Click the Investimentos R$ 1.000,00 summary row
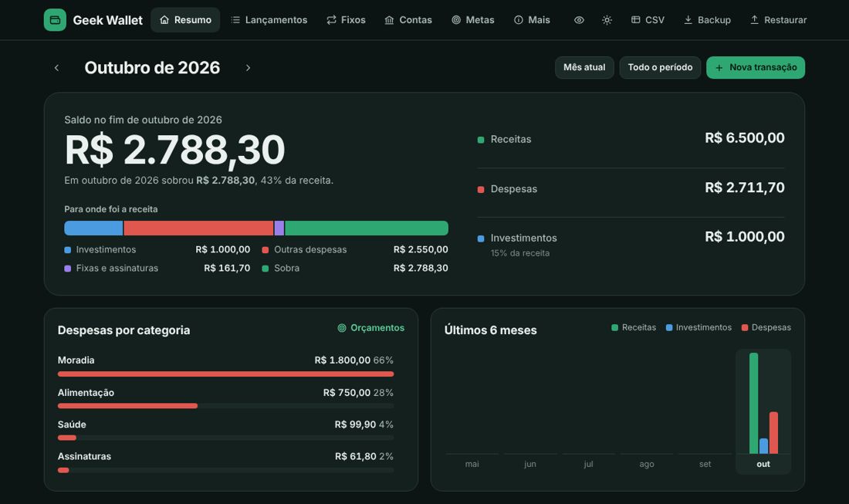This screenshot has height=504, width=849. (x=631, y=244)
